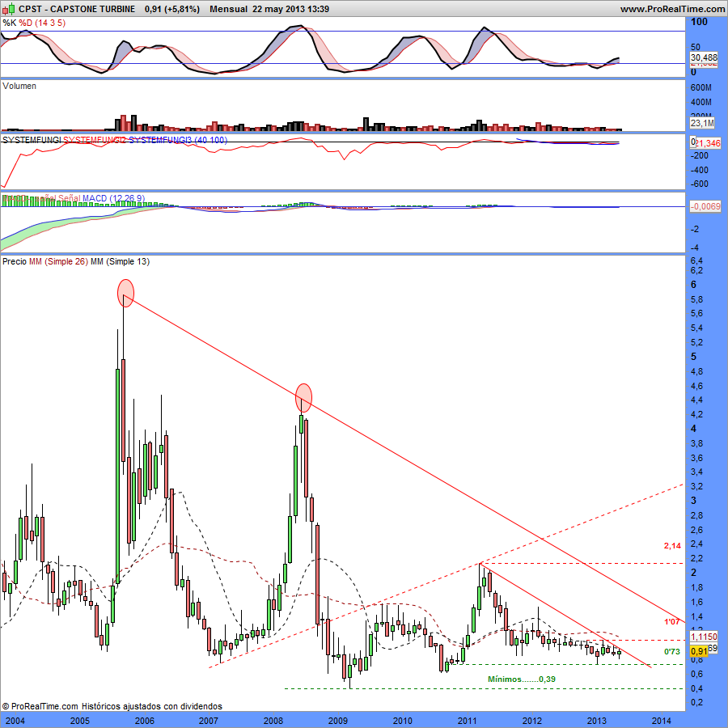The height and width of the screenshot is (728, 728).
Task: Click the '-600' value on the SYSTEMFUNGI axis
Action: 700,184
